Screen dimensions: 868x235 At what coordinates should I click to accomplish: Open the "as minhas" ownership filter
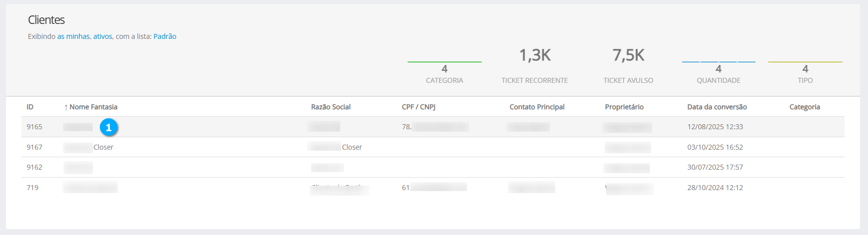click(x=73, y=36)
